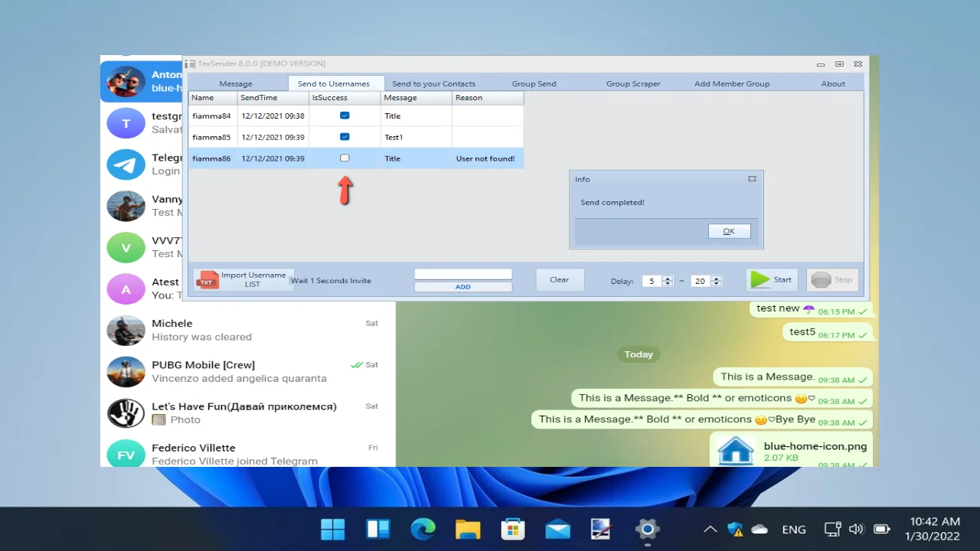Click the ENG language indicator in tray
The height and width of the screenshot is (551, 980).
794,529
